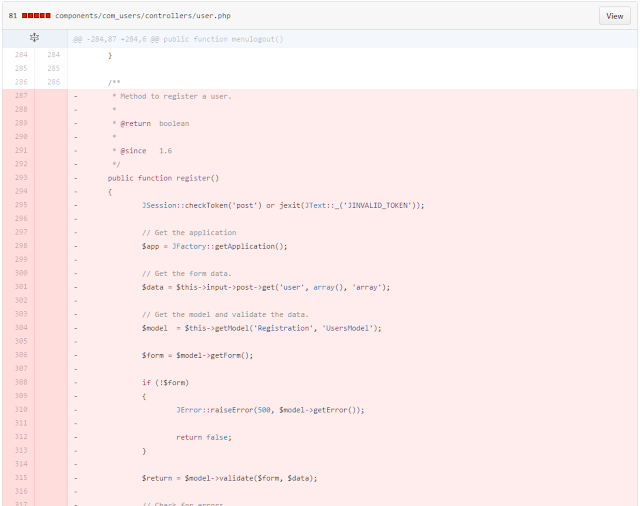Select new line number 286
The width and height of the screenshot is (640, 506).
click(53, 82)
